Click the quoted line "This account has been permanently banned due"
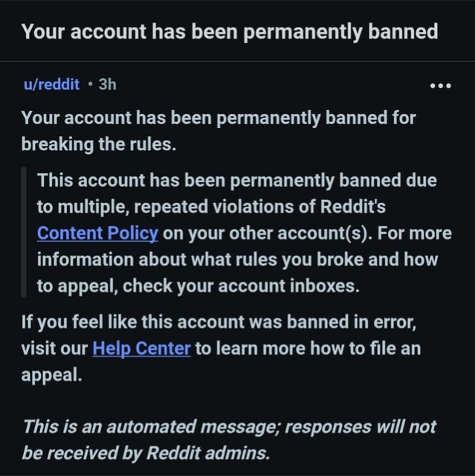 click(236, 180)
